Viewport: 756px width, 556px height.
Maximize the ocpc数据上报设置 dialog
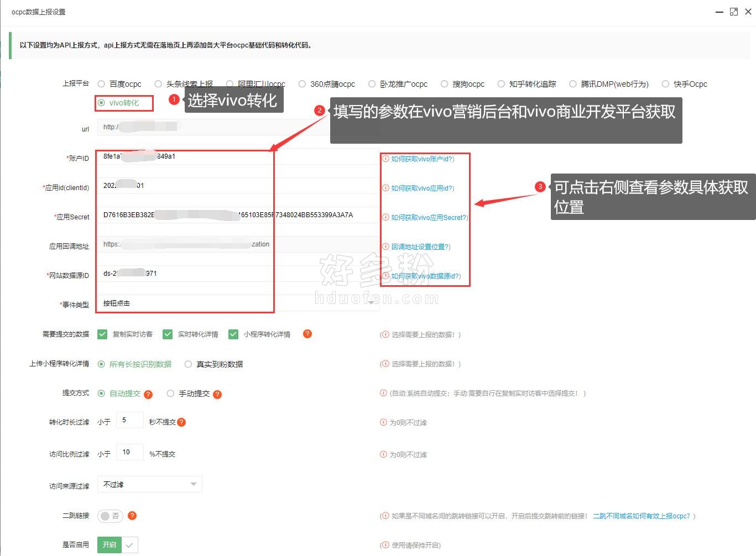(x=734, y=12)
